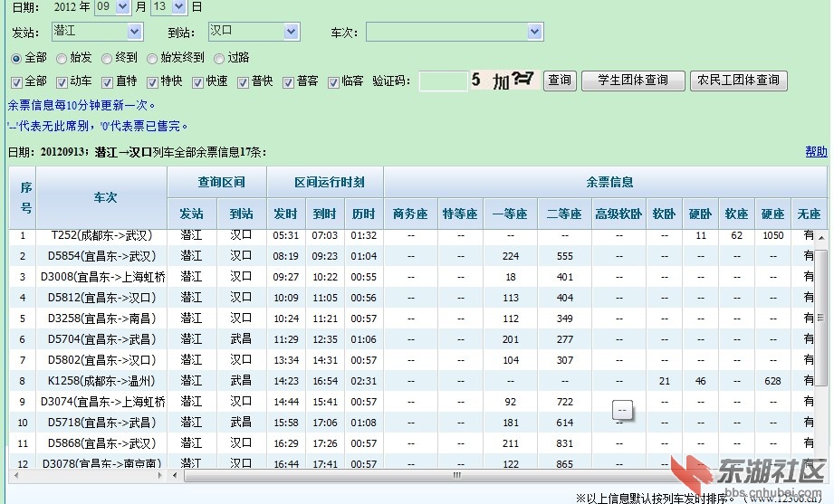Open the 帮助 help link
834x504 pixels.
tap(816, 152)
